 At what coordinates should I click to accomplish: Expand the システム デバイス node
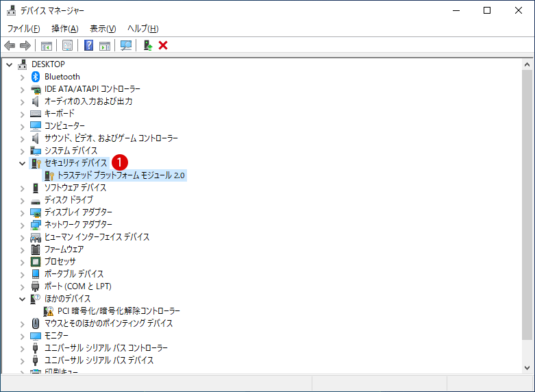click(x=23, y=151)
